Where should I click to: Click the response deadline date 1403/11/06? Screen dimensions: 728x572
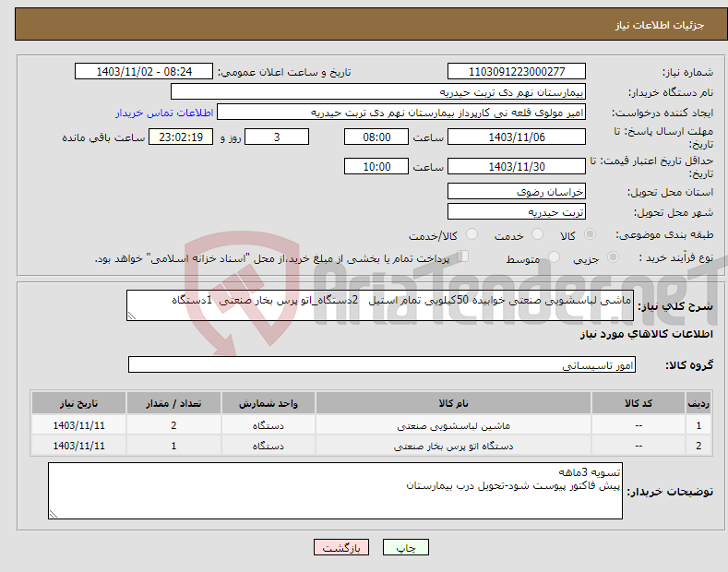(517, 137)
